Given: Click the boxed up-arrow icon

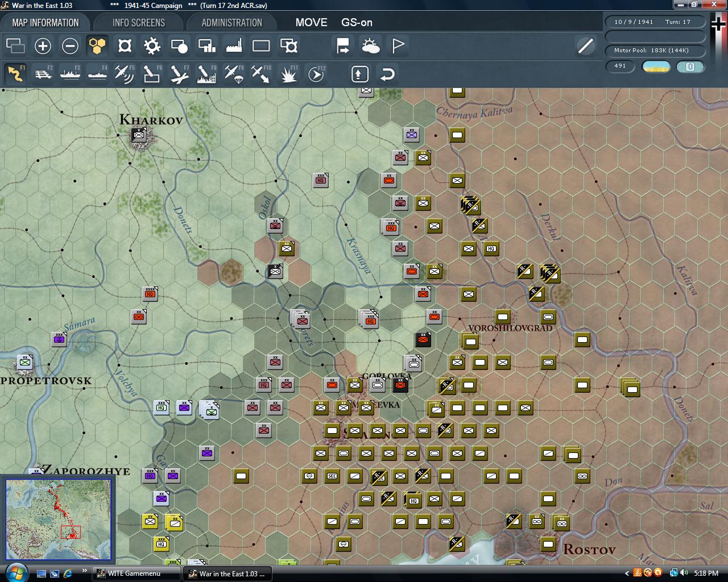Looking at the screenshot, I should (x=360, y=74).
